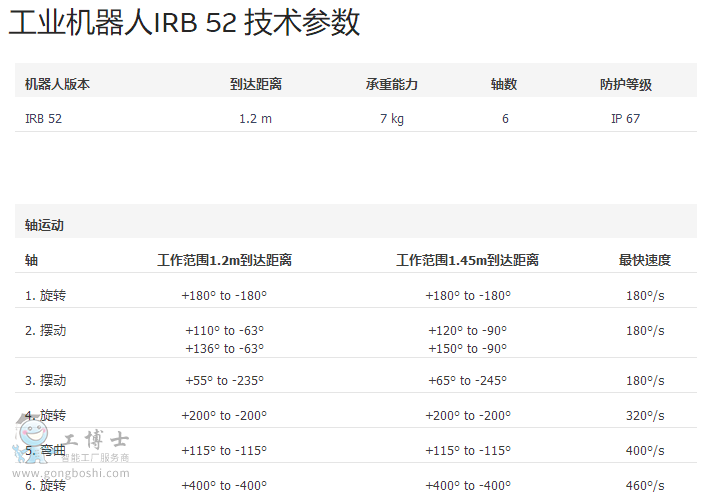
Task: Select +200° to -200° under 1.45m range
Action: coord(468,416)
